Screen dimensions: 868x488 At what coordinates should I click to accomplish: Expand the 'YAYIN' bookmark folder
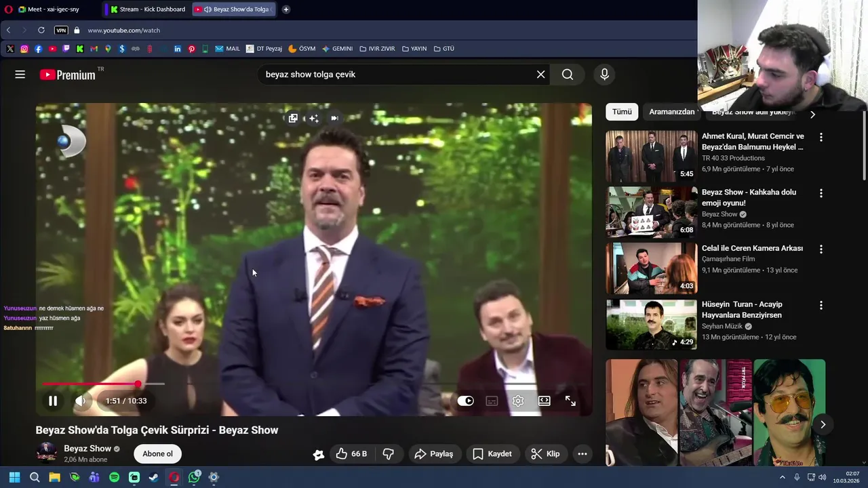[414, 49]
